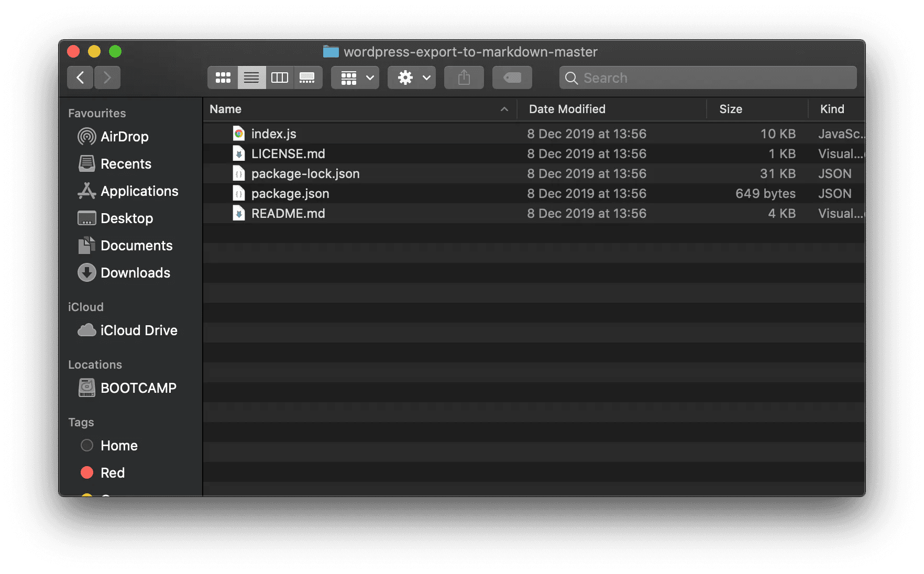The height and width of the screenshot is (574, 924).
Task: Select the package.json file name
Action: [290, 194]
